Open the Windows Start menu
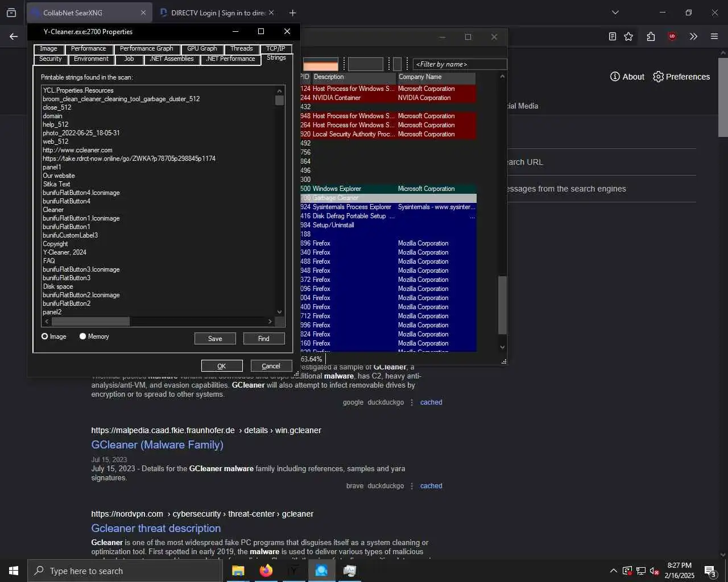The width and height of the screenshot is (728, 582). [14, 571]
